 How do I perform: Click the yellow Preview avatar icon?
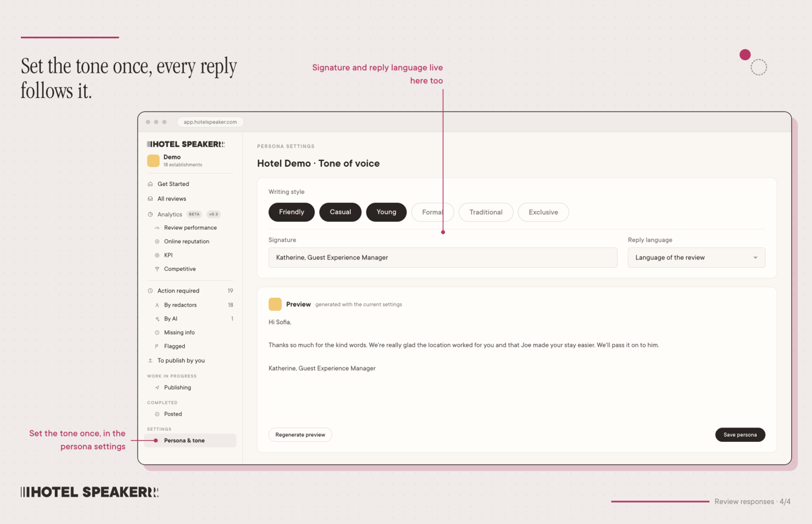[275, 304]
